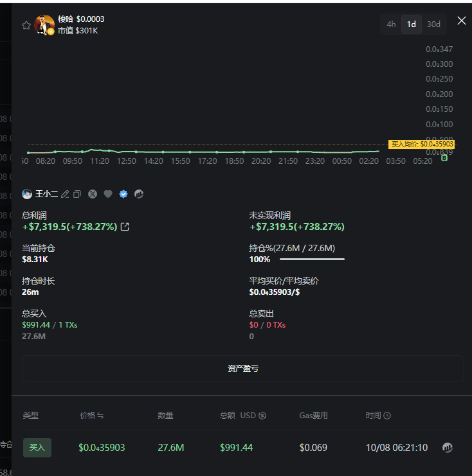Close the position detail panel
The height and width of the screenshot is (476, 472).
pyautogui.click(x=462, y=21)
